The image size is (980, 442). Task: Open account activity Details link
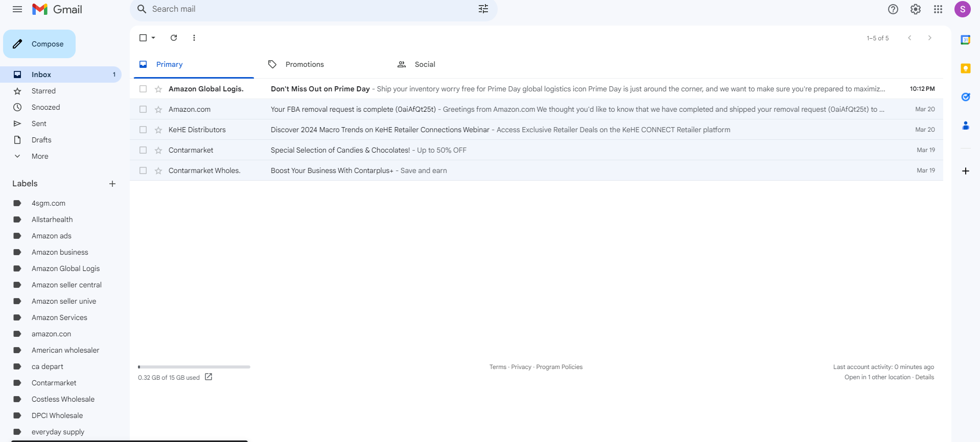point(924,377)
